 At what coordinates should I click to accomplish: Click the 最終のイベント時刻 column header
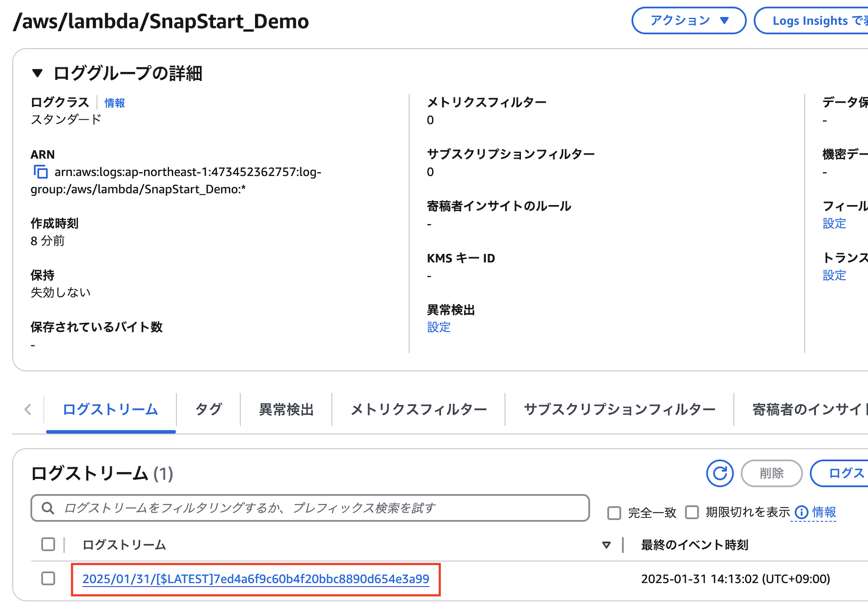[x=694, y=545]
